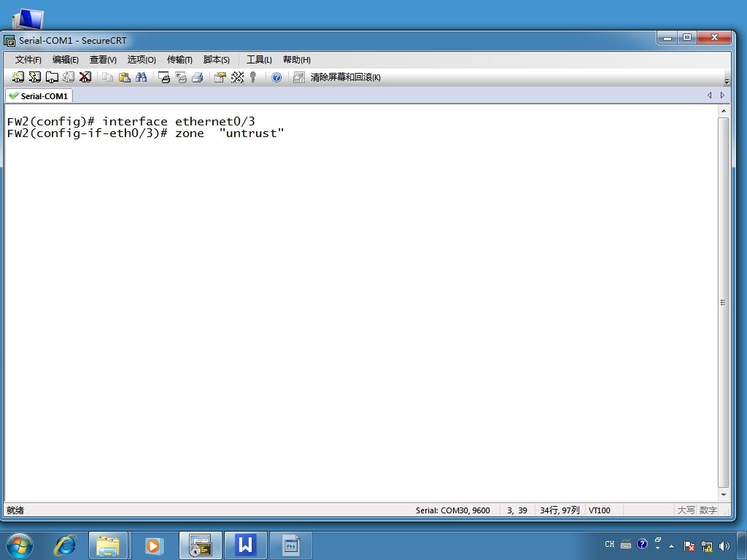Open the 传输(T) menu
The width and height of the screenshot is (747, 560).
179,60
